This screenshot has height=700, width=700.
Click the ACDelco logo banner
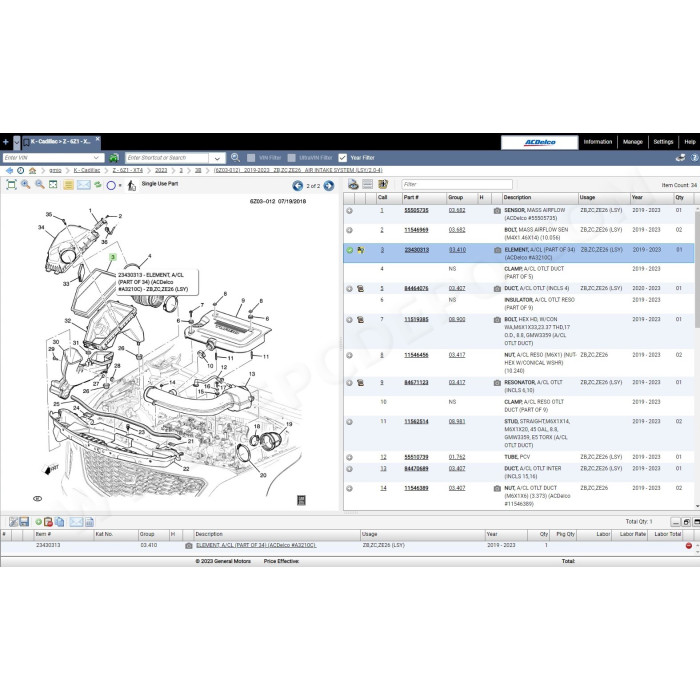[x=539, y=142]
